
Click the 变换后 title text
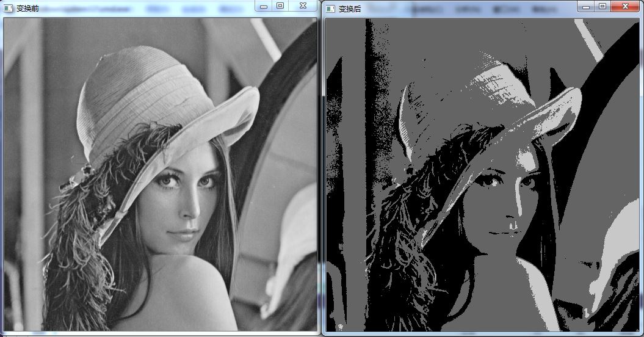tap(350, 9)
